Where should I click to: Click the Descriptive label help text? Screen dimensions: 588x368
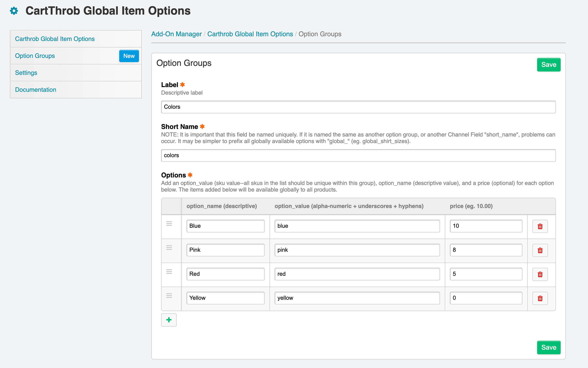[x=182, y=93]
